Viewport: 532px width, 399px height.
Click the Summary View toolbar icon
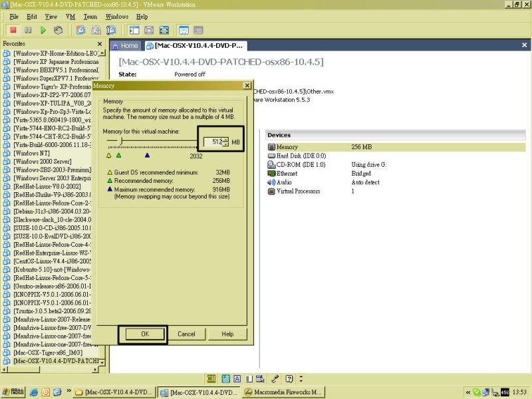[x=184, y=30]
